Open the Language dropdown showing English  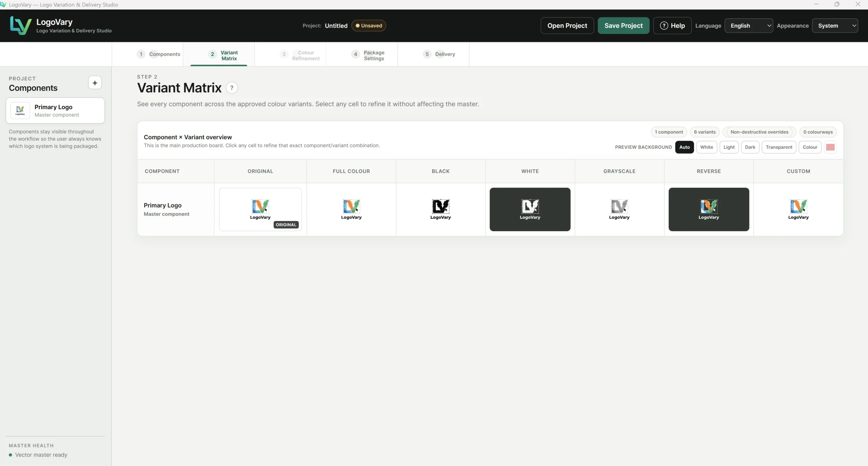(749, 26)
